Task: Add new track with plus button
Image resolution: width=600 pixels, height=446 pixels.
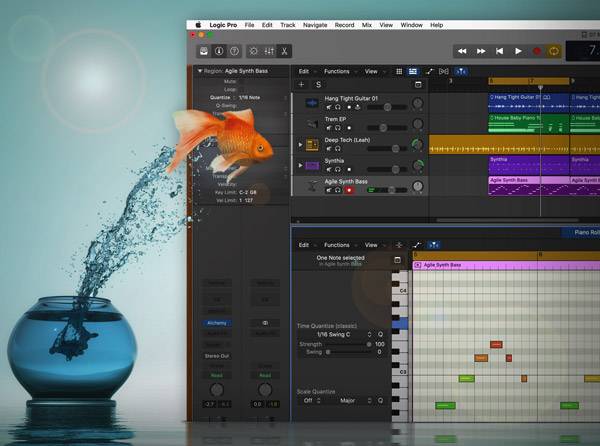Action: (x=302, y=85)
